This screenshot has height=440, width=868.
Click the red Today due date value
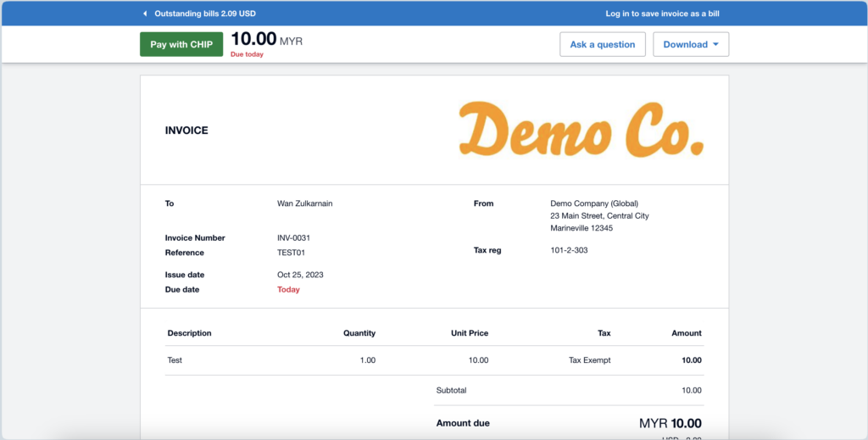288,289
